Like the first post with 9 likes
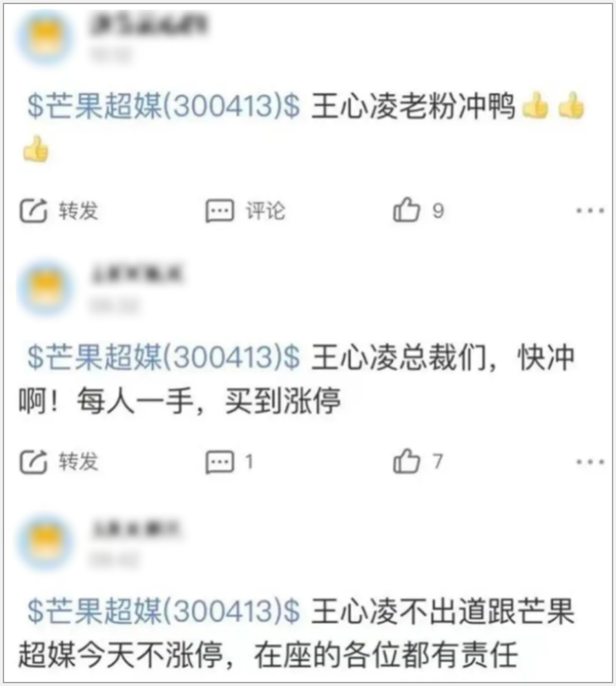 pos(406,210)
